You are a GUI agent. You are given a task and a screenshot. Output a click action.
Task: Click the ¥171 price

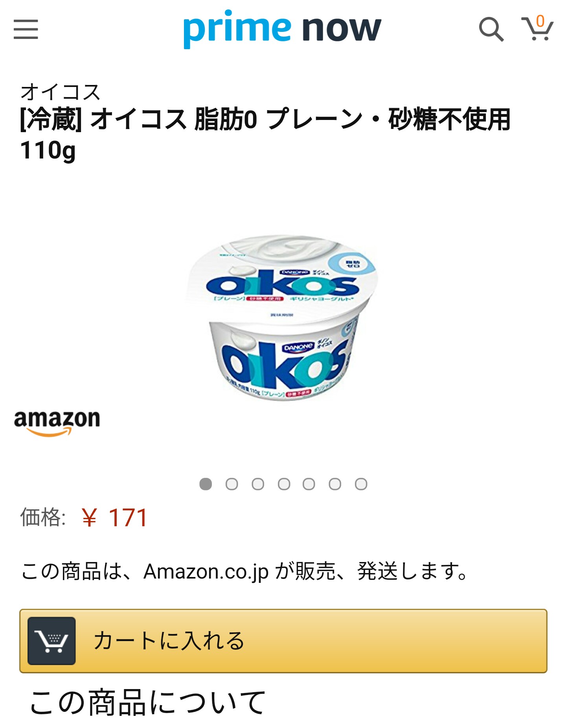pyautogui.click(x=114, y=517)
